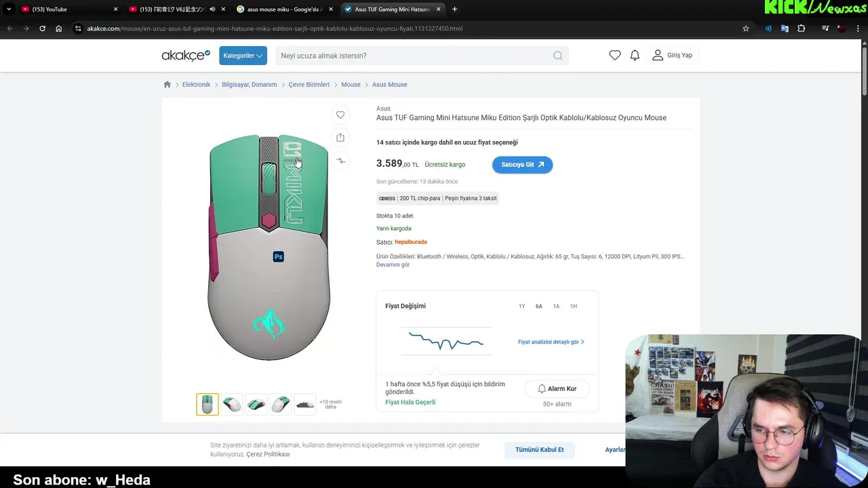Viewport: 868px width, 488px height.
Task: Add product to favorites with heart icon
Action: click(340, 115)
